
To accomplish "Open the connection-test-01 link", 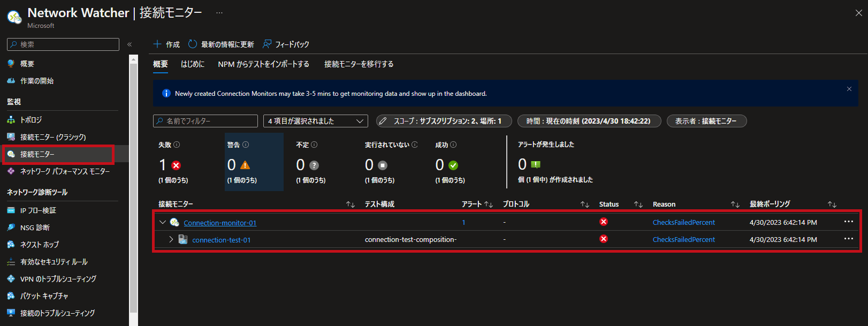I will [222, 240].
